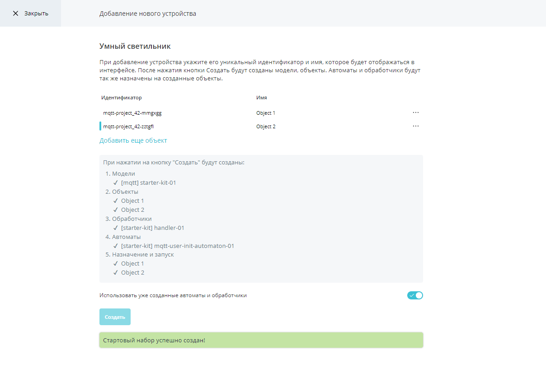Open three-dot menu for Object 2 row
Image resolution: width=546 pixels, height=392 pixels.
tap(416, 126)
